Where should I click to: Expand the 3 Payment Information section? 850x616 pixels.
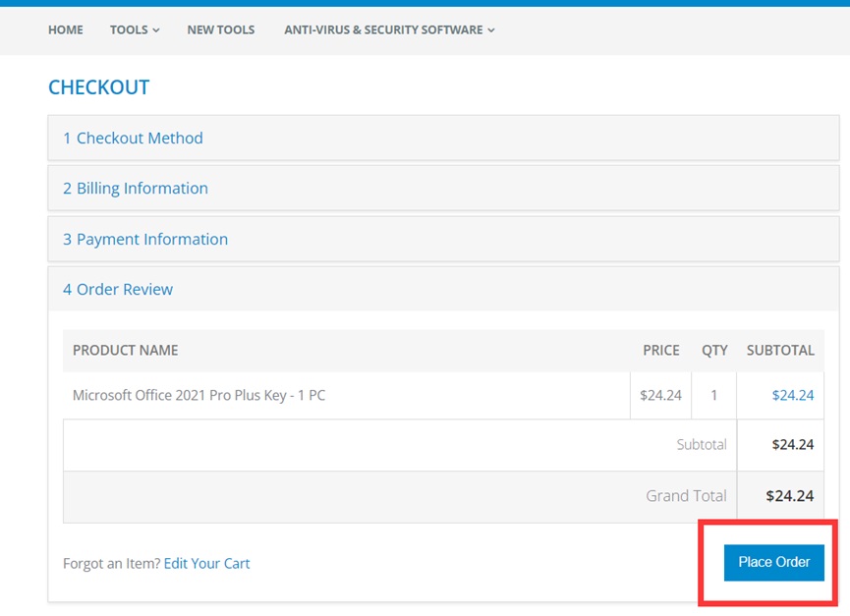(x=145, y=240)
